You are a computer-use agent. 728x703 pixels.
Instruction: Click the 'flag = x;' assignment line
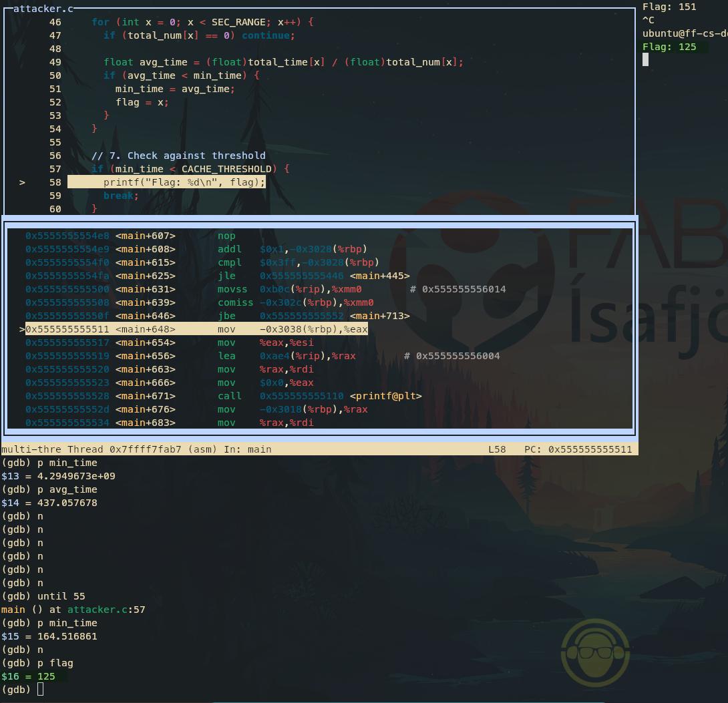tap(142, 102)
